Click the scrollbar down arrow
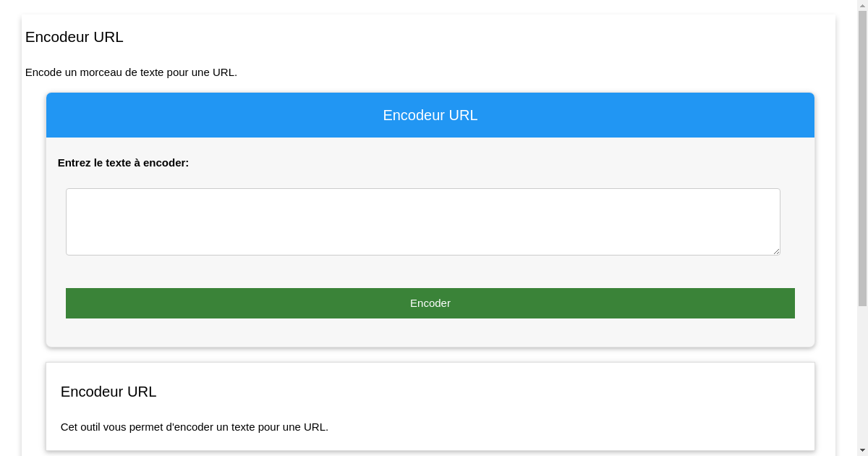868x456 pixels. pyautogui.click(x=862, y=450)
